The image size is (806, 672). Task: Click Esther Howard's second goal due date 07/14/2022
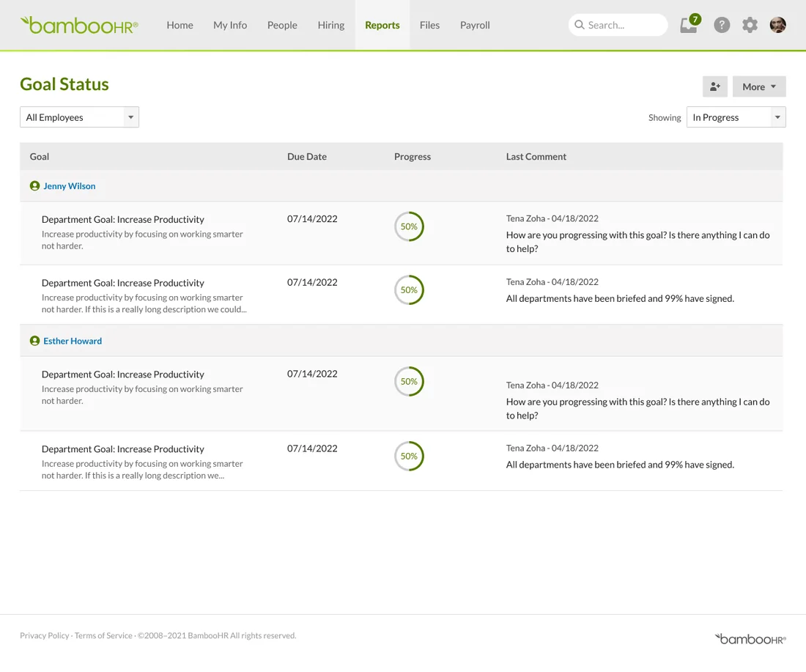click(x=312, y=448)
